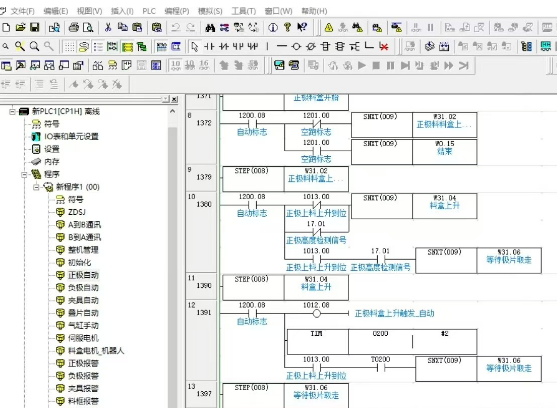Screen dimensions: 557x408
Task: Open the 整机管理 section
Action: [x=83, y=250]
